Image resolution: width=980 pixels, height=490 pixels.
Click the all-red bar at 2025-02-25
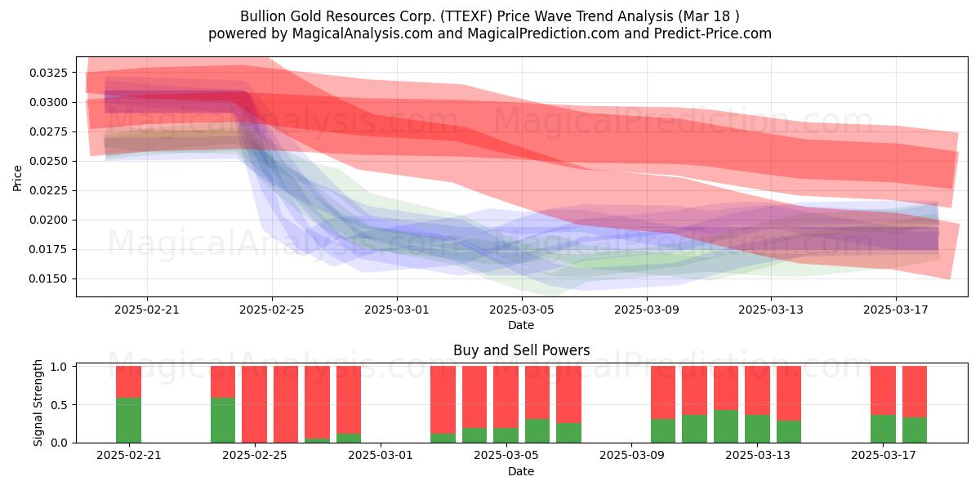[x=255, y=404]
